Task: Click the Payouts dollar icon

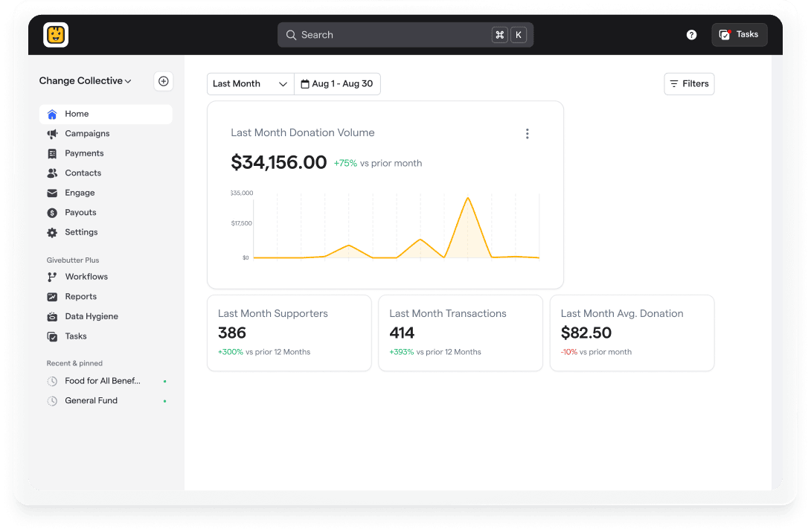Action: click(x=52, y=213)
